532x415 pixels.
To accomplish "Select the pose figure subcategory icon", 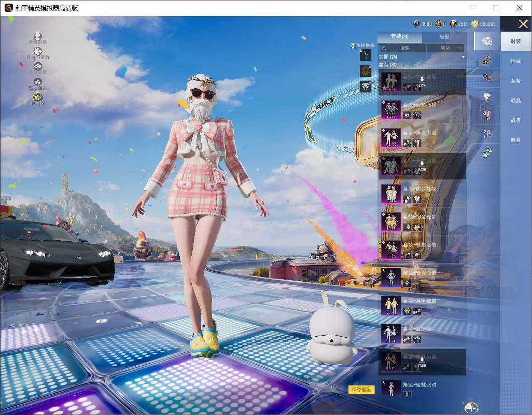I will 487,134.
